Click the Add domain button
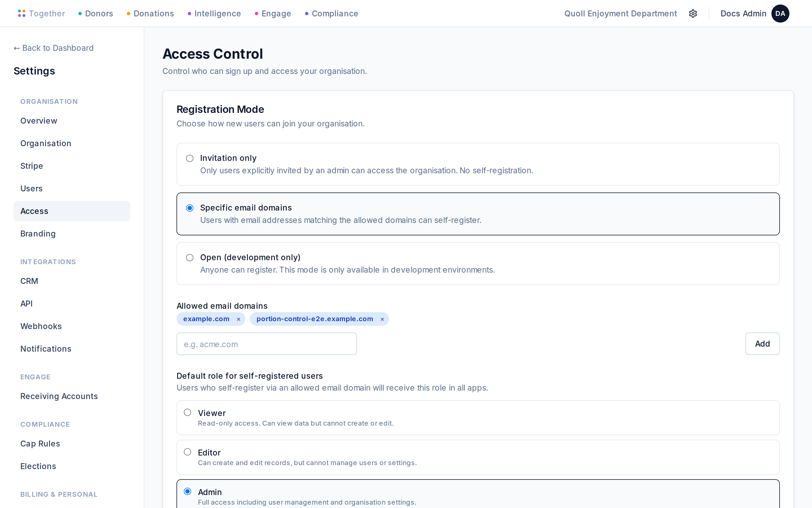The width and height of the screenshot is (812, 508). [762, 344]
